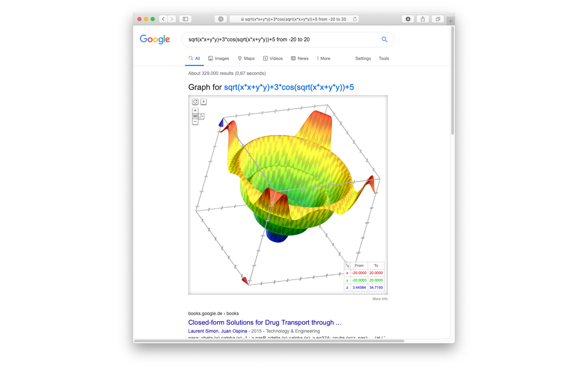Zoom in on the graph with plus button
The width and height of the screenshot is (588, 368).
pyautogui.click(x=195, y=110)
